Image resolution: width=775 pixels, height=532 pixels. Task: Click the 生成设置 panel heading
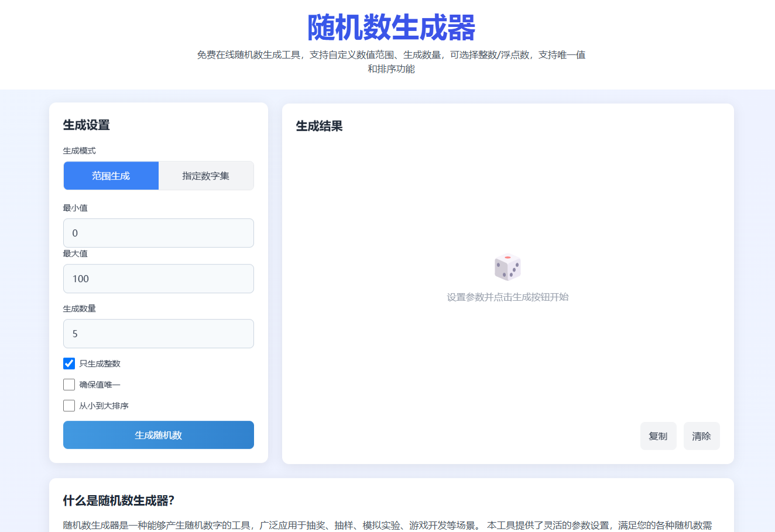[87, 125]
